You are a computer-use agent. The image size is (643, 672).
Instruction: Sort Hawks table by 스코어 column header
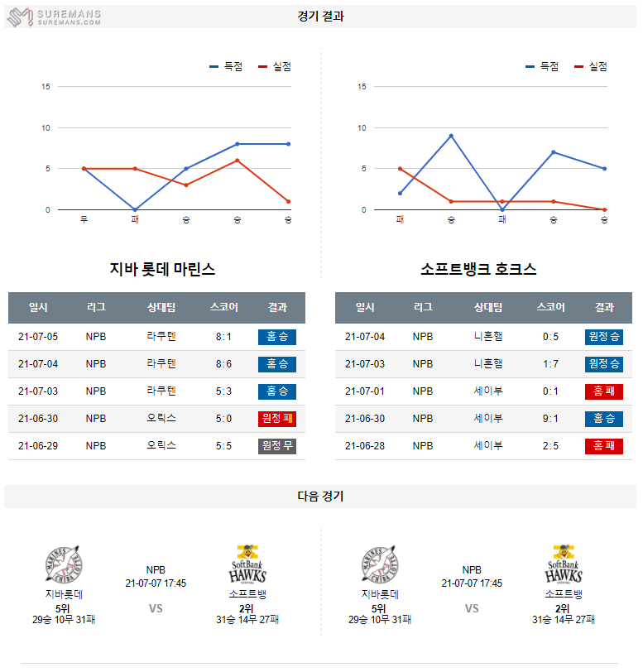coord(550,307)
